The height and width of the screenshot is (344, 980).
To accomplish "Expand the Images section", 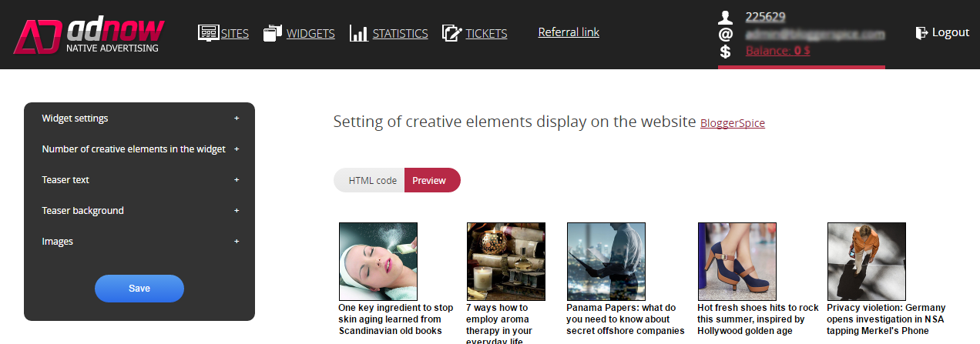I will click(x=237, y=242).
